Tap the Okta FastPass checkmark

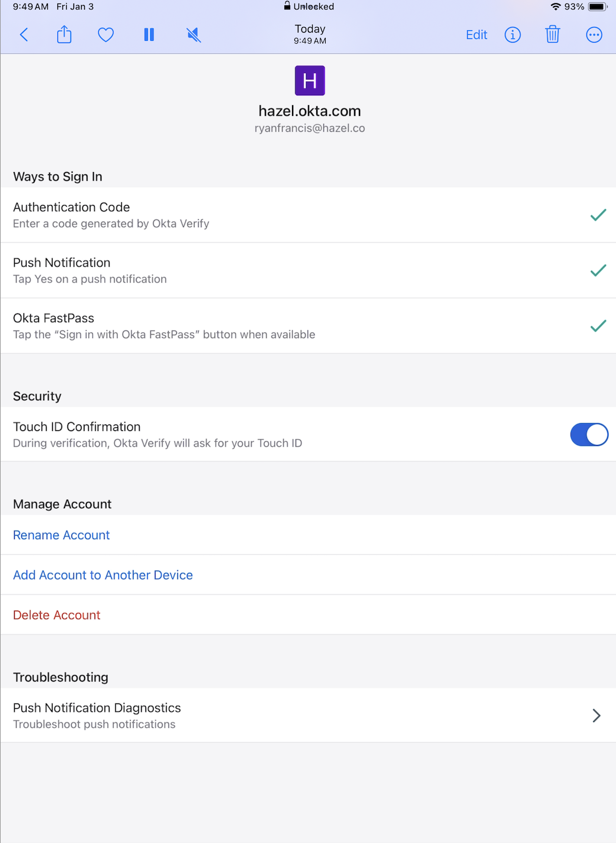coord(598,326)
